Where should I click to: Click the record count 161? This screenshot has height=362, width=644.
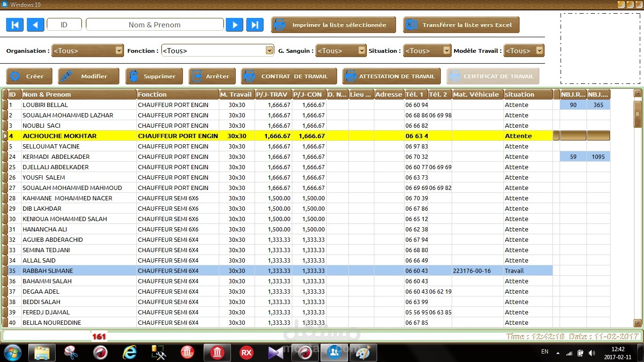(99, 337)
